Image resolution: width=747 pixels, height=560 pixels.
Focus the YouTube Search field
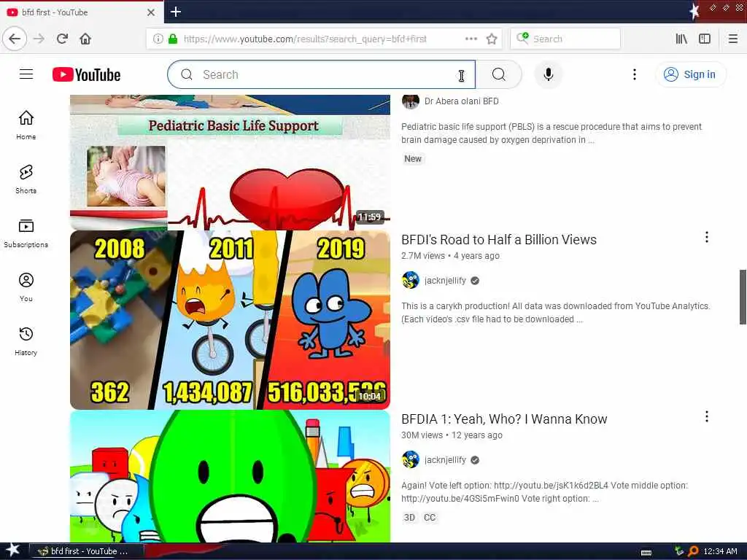(x=322, y=74)
